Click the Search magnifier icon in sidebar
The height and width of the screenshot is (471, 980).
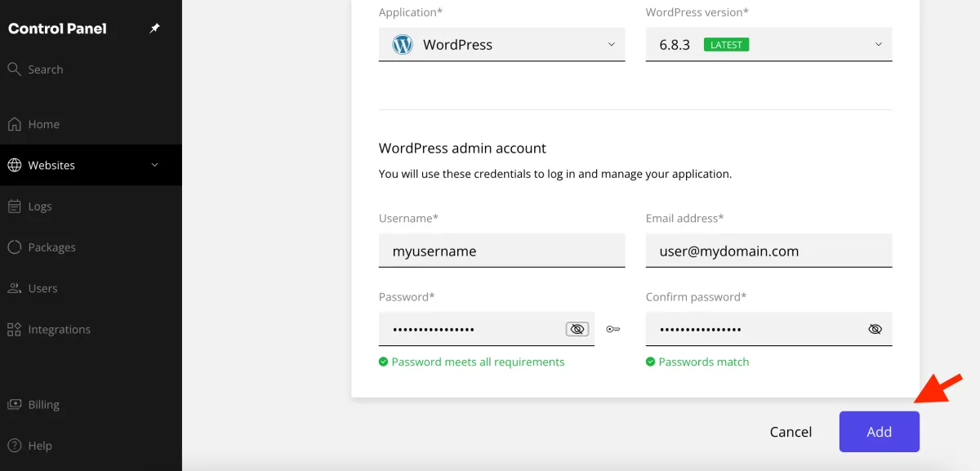14,69
